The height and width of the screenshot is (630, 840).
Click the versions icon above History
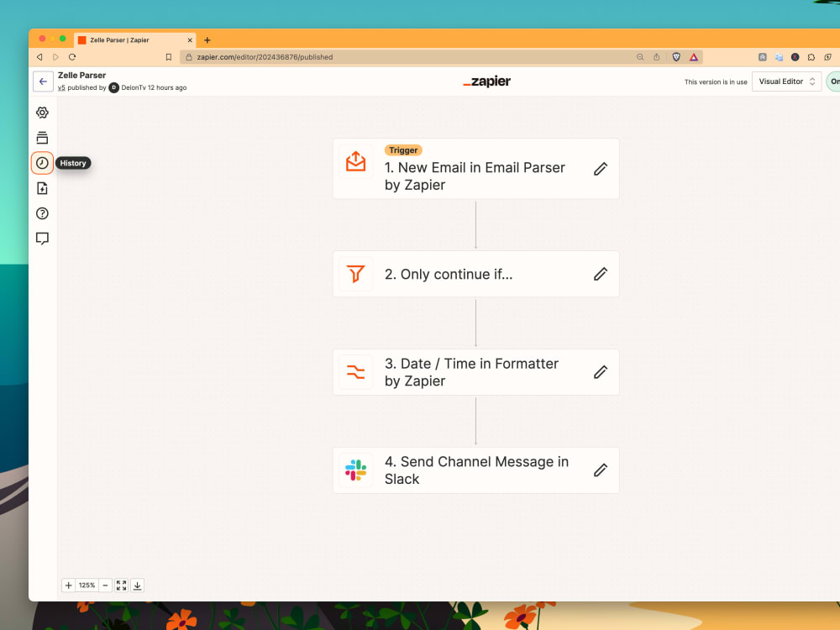pyautogui.click(x=42, y=137)
